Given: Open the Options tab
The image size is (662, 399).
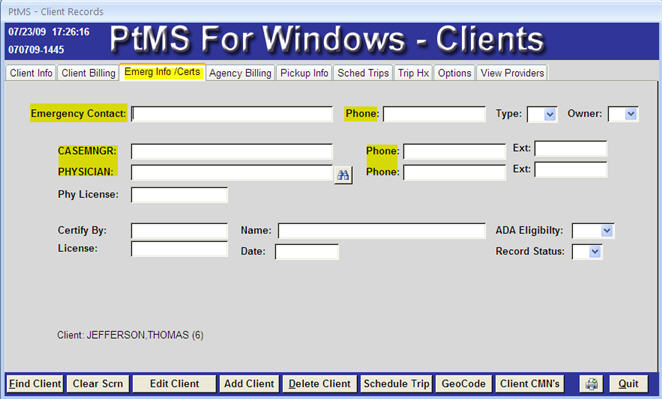Looking at the screenshot, I should point(454,73).
